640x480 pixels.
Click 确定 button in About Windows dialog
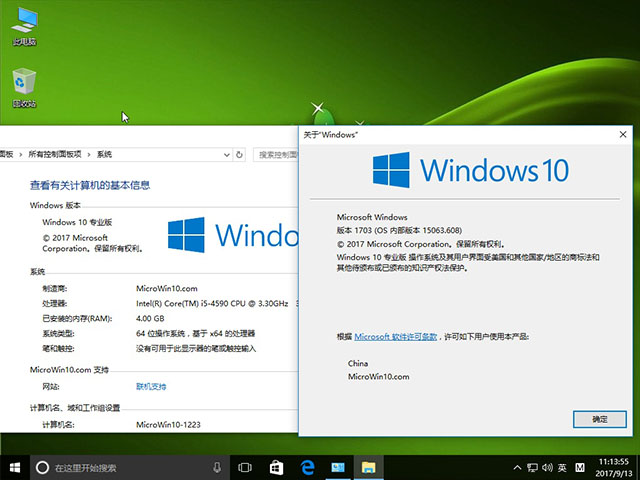tap(599, 419)
